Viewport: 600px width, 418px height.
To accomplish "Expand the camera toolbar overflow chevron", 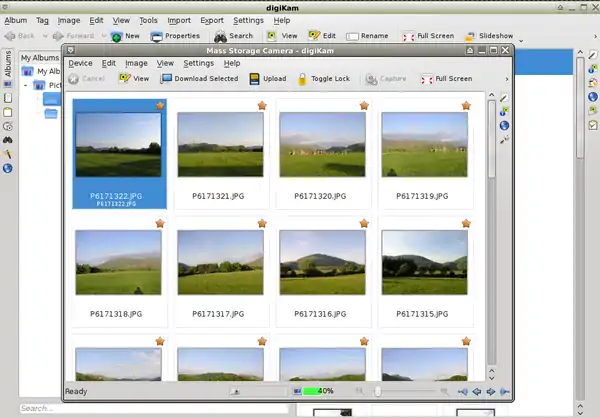I will coord(505,78).
